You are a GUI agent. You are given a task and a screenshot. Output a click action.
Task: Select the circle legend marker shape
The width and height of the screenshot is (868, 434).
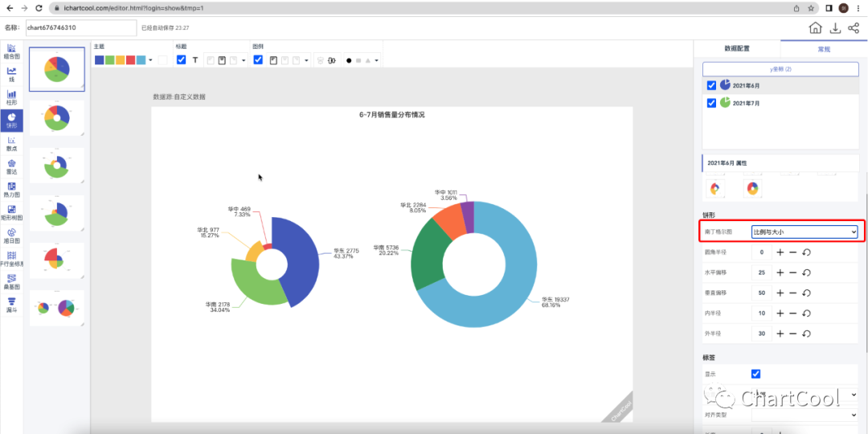(349, 60)
